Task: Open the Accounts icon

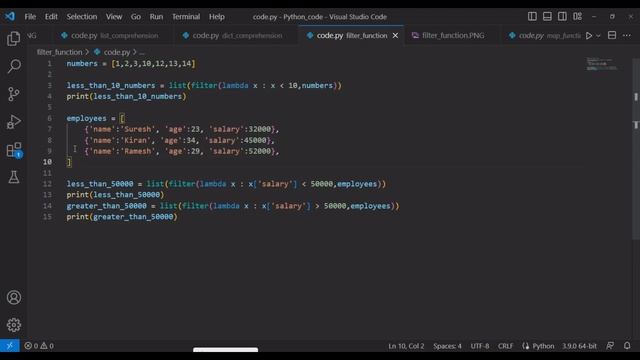Action: 13,297
